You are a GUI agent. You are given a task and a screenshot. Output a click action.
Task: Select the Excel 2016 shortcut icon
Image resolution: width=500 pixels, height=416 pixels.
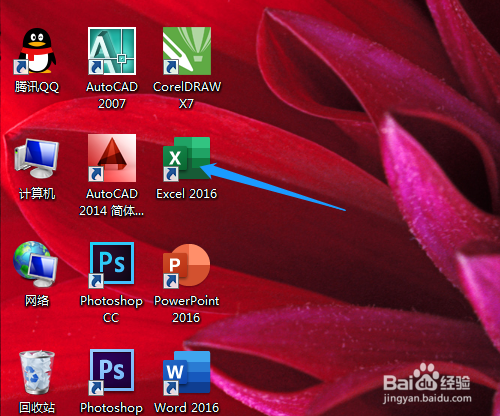click(x=187, y=159)
